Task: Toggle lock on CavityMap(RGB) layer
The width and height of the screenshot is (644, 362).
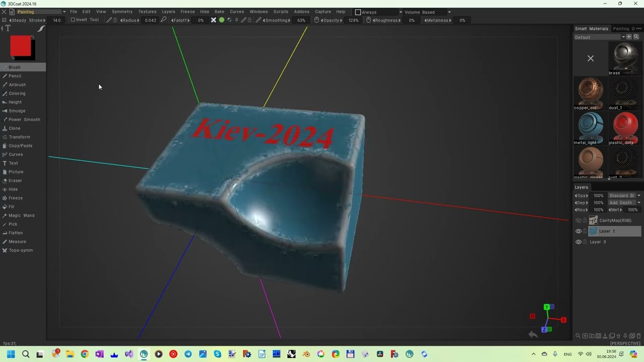Action: pyautogui.click(x=585, y=220)
